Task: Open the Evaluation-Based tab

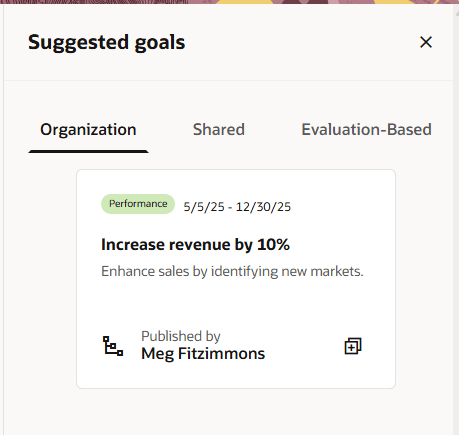Action: 366,129
